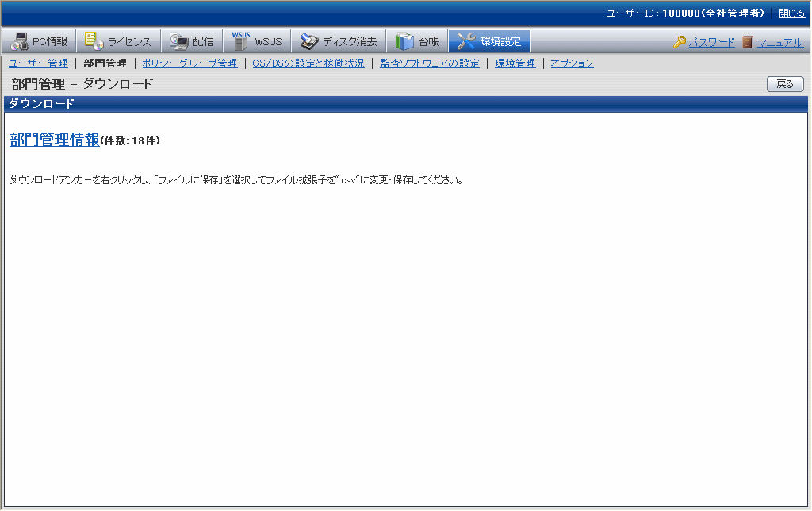Open 監査ソフトウェアの設定 submenu link
Viewport: 812px width, 511px height.
coord(429,63)
